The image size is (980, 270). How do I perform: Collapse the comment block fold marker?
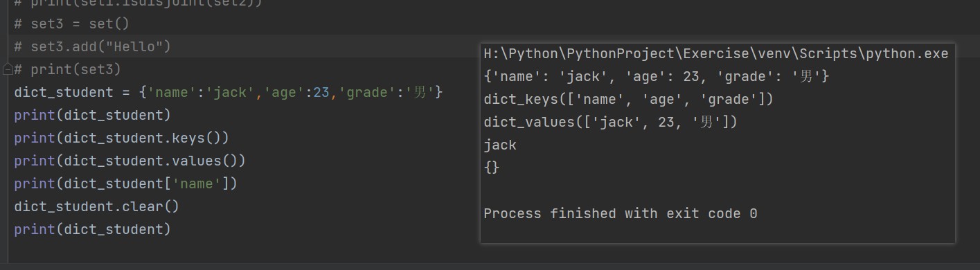pyautogui.click(x=8, y=69)
